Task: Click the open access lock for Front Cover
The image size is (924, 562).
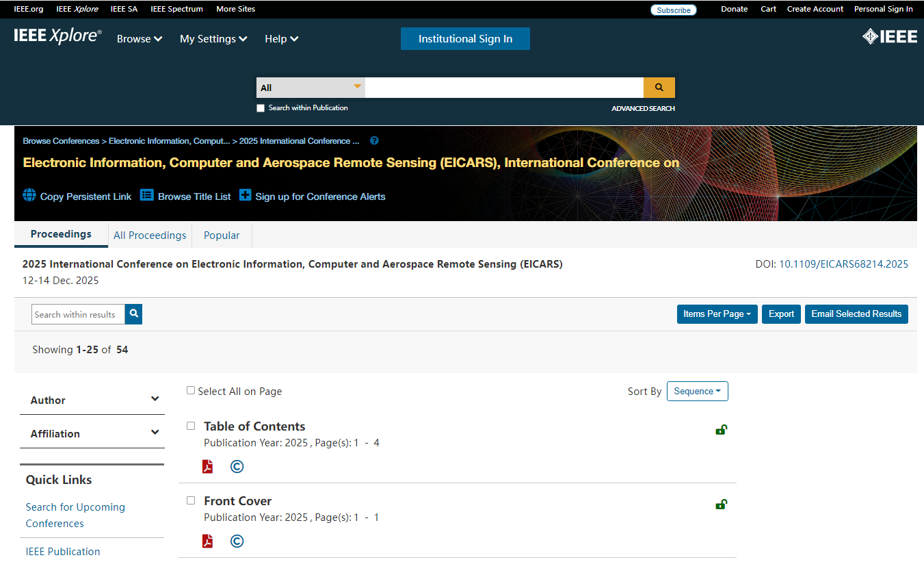Action: pyautogui.click(x=721, y=504)
